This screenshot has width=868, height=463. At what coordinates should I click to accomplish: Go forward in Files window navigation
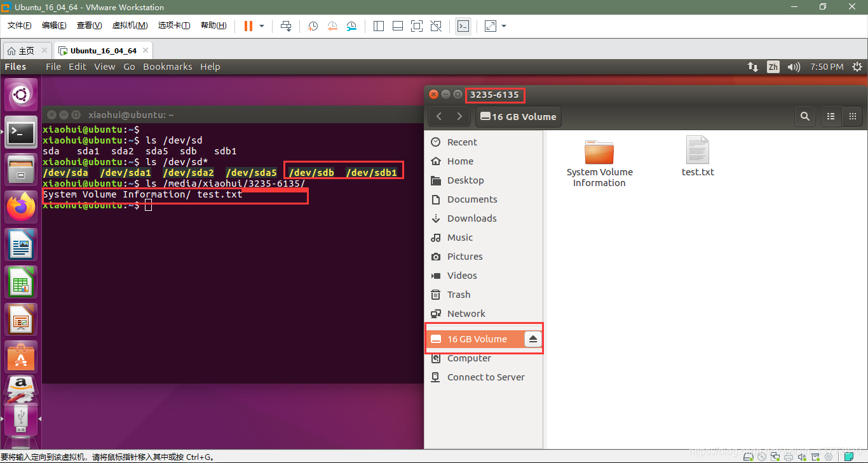tap(459, 116)
